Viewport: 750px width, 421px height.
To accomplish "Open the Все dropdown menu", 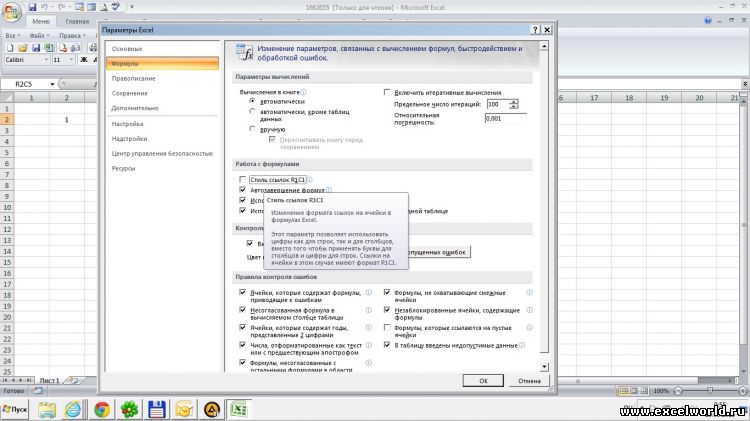I will click(x=13, y=35).
